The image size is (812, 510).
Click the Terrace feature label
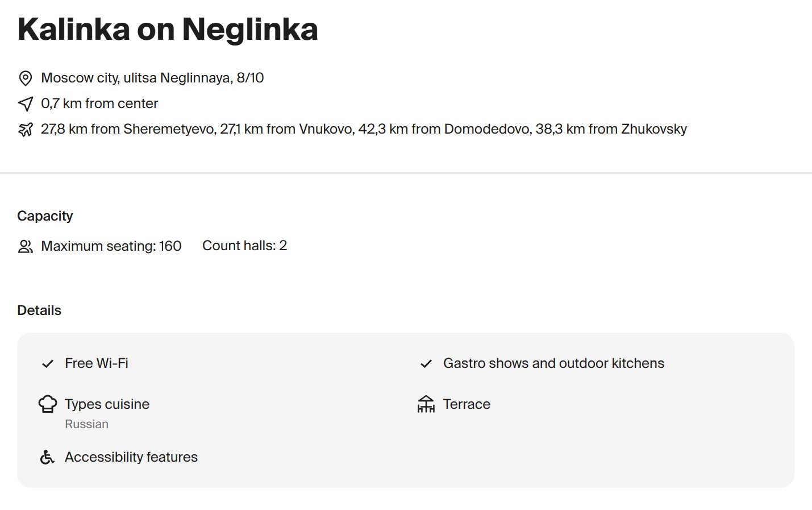(x=467, y=404)
